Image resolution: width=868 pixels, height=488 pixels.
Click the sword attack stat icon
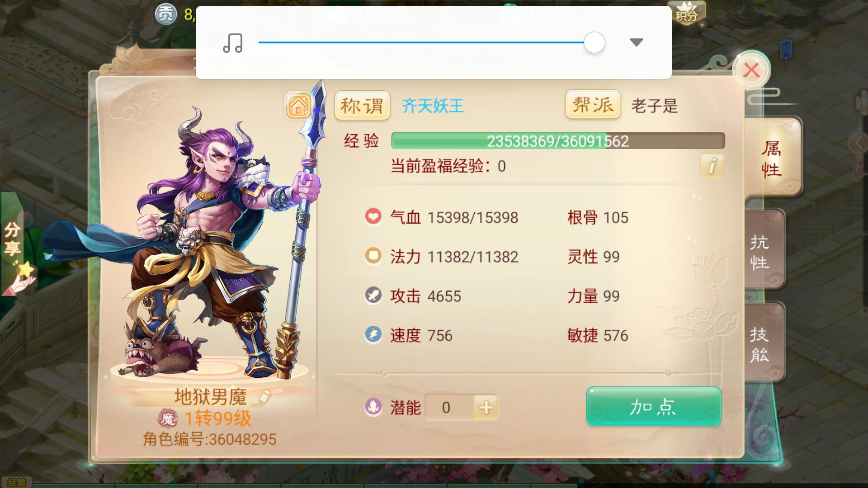coord(373,296)
